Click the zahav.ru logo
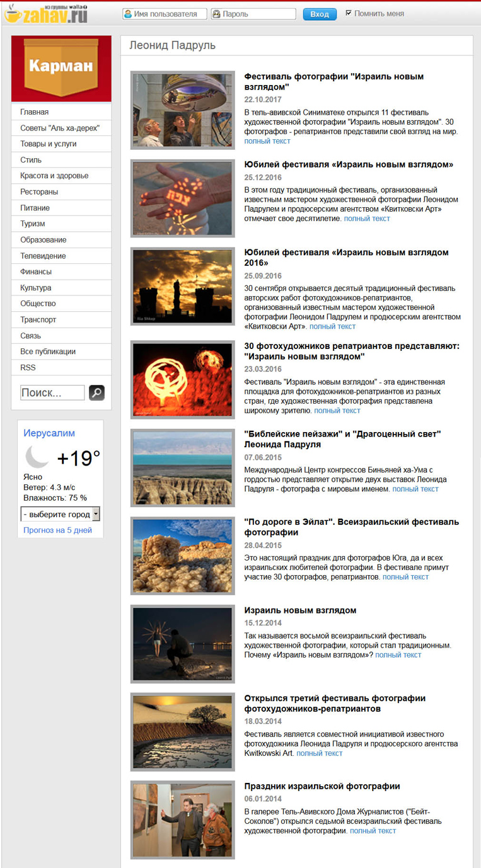 pyautogui.click(x=47, y=13)
